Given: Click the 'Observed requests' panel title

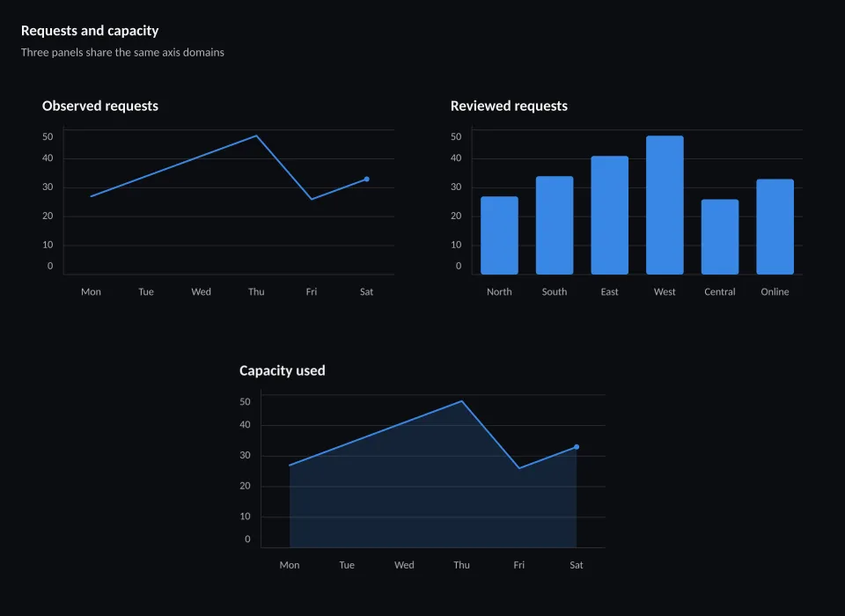Looking at the screenshot, I should pyautogui.click(x=100, y=106).
